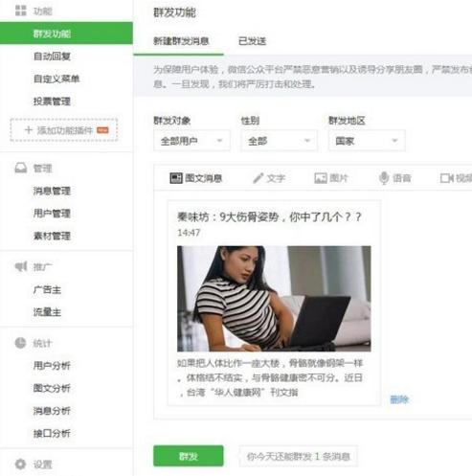Open 消息管理 in the sidebar
This screenshot has width=472, height=476.
coord(52,191)
